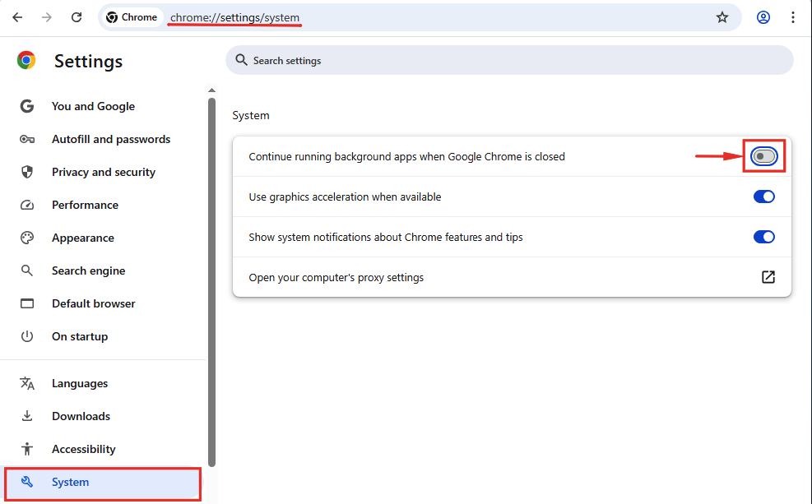Screen dimensions: 812x504
Task: Open Chrome's three-dot menu
Action: pos(792,16)
